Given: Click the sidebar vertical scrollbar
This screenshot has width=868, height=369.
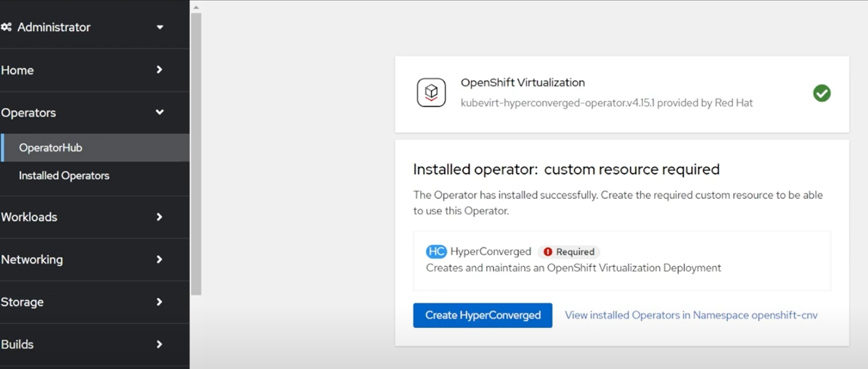Looking at the screenshot, I should pyautogui.click(x=196, y=154).
